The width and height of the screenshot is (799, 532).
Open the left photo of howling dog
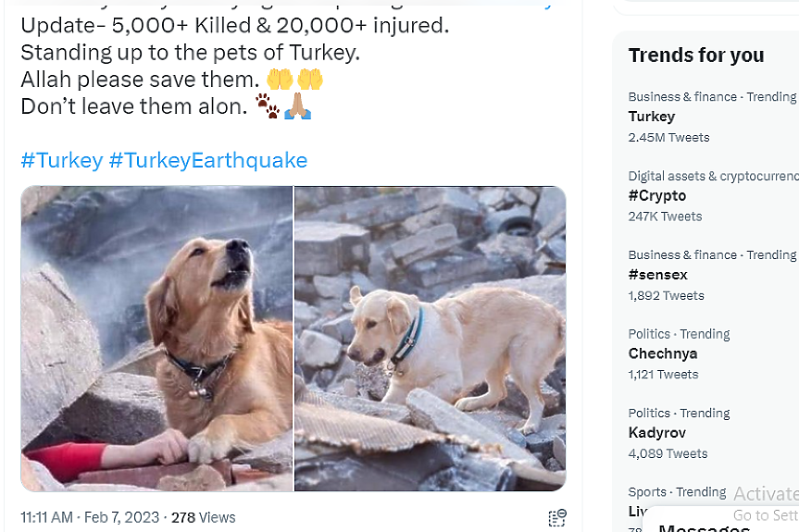tap(156, 338)
